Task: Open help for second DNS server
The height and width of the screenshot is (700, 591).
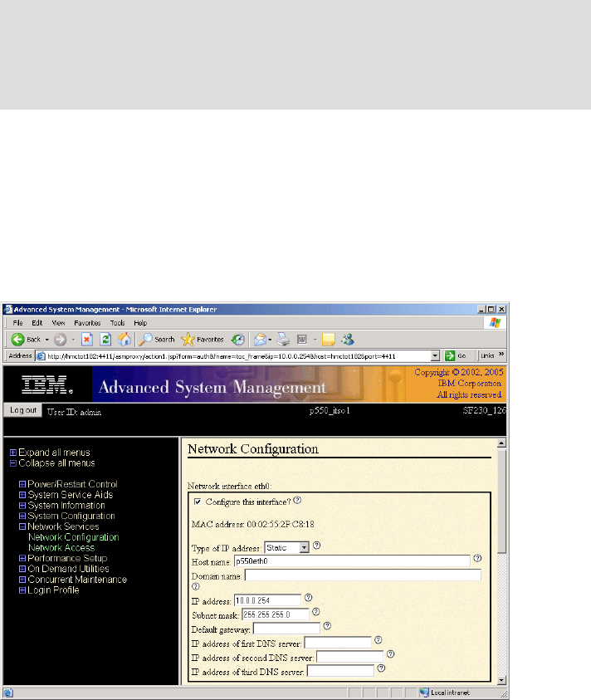Action: tap(391, 654)
